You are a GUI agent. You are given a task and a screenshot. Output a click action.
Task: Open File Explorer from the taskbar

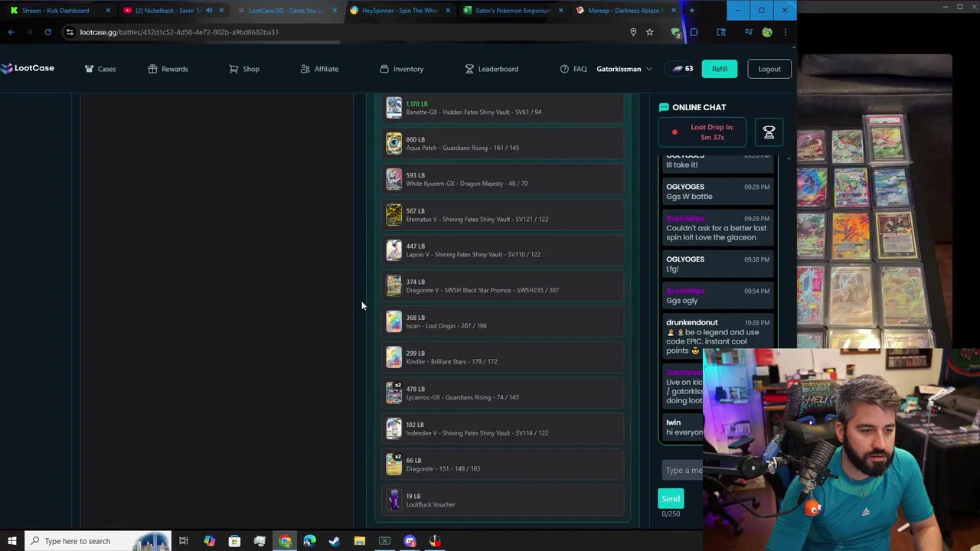coord(360,541)
